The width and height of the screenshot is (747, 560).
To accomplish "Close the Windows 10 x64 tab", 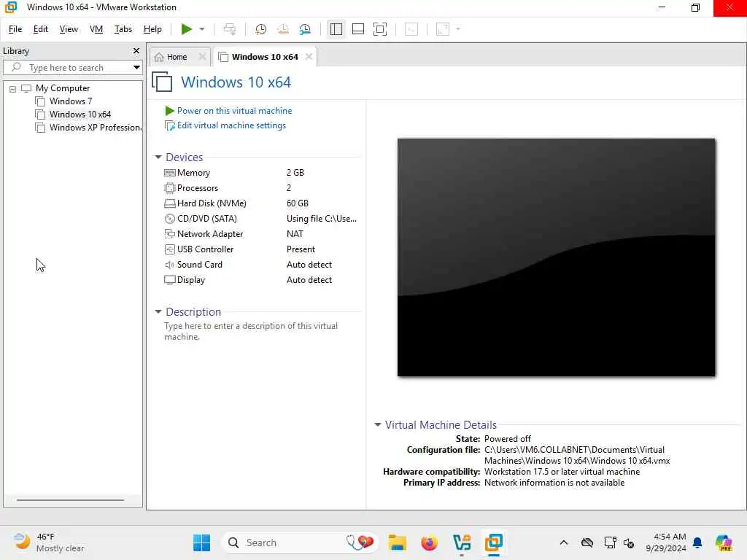I will (309, 57).
